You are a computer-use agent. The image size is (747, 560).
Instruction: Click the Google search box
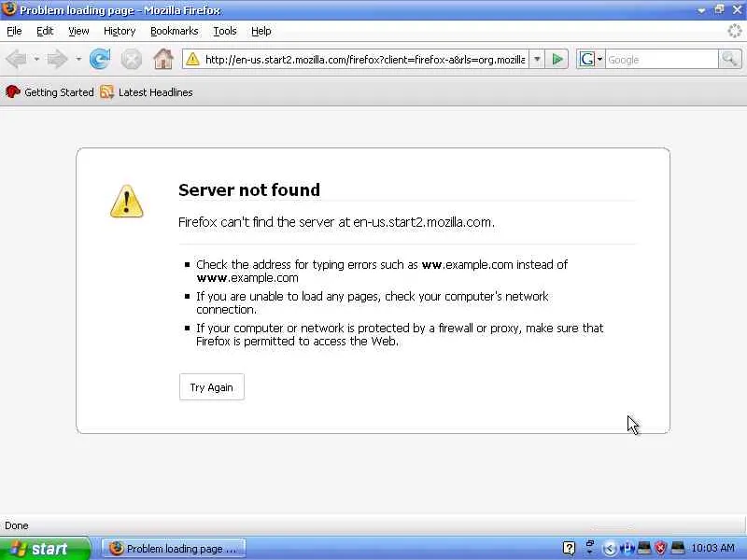pos(661,60)
